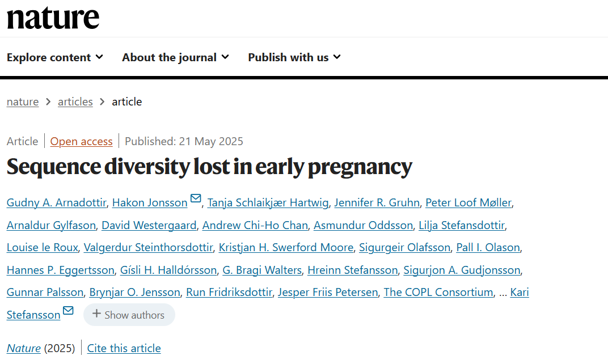
Task: Click author Jesper Friis Petersen
Action: [328, 292]
